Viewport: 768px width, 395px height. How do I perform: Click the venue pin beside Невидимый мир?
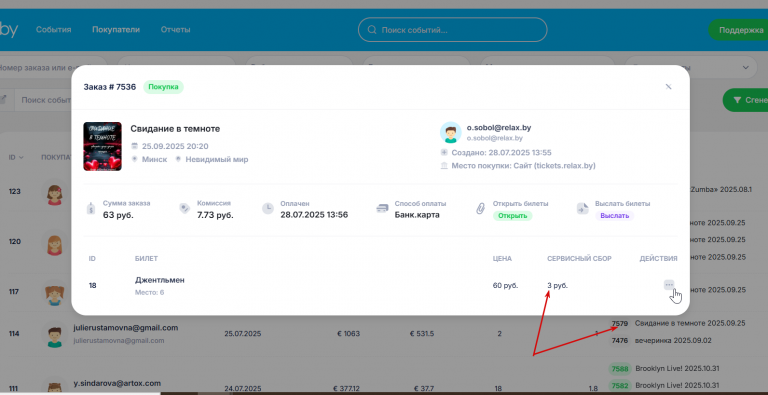[178, 159]
